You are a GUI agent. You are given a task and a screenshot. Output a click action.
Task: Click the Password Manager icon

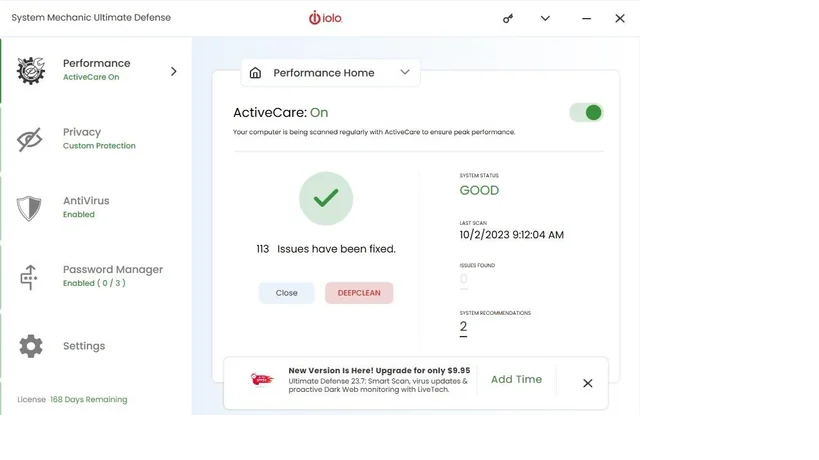click(x=29, y=277)
